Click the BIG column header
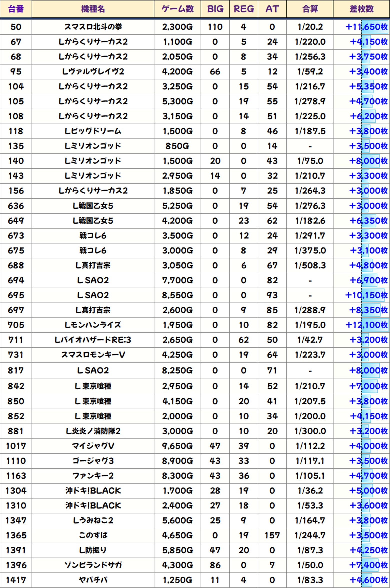 [215, 9]
